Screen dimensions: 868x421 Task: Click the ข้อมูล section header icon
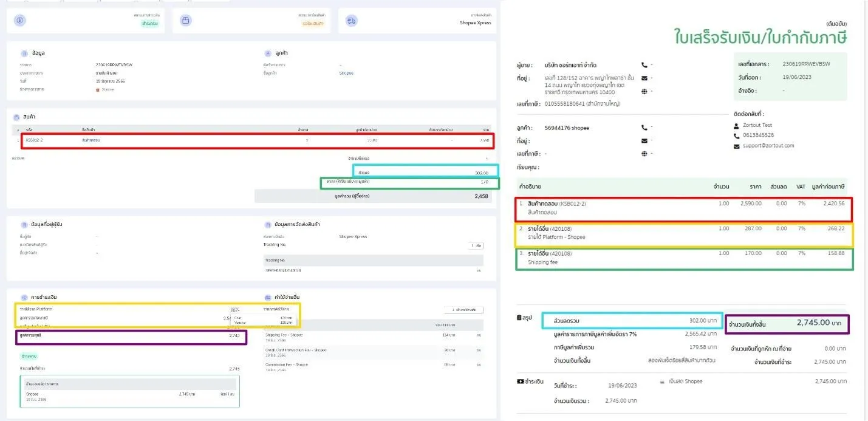[24, 53]
